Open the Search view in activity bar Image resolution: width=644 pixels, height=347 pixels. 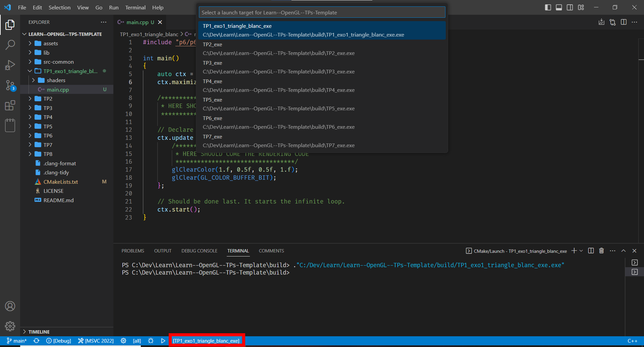[x=10, y=45]
